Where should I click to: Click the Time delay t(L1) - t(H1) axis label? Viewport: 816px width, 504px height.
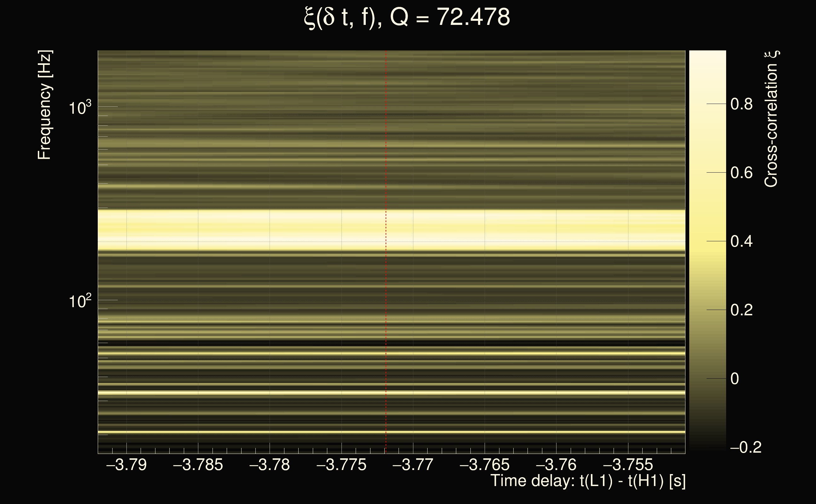point(588,481)
